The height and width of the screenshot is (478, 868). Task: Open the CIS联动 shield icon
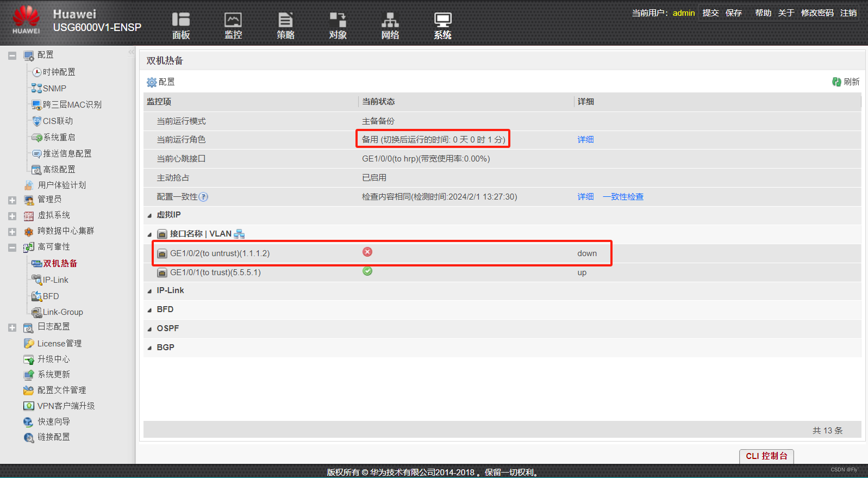36,121
